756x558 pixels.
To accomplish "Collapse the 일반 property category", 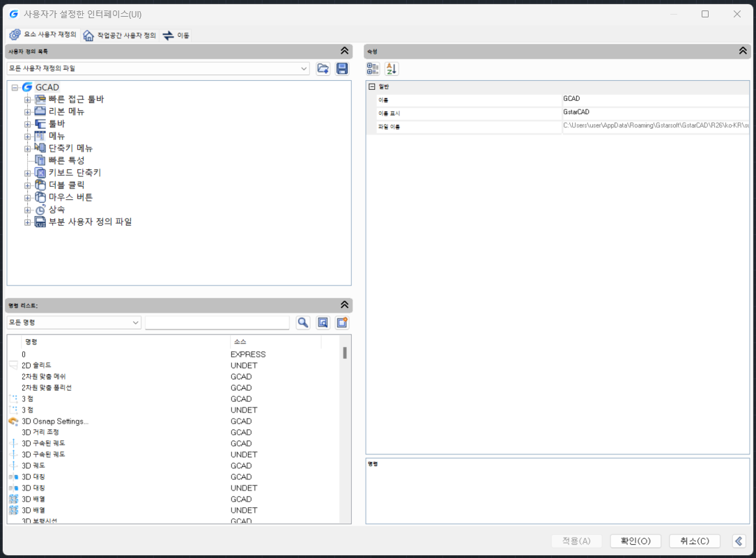I will [372, 86].
